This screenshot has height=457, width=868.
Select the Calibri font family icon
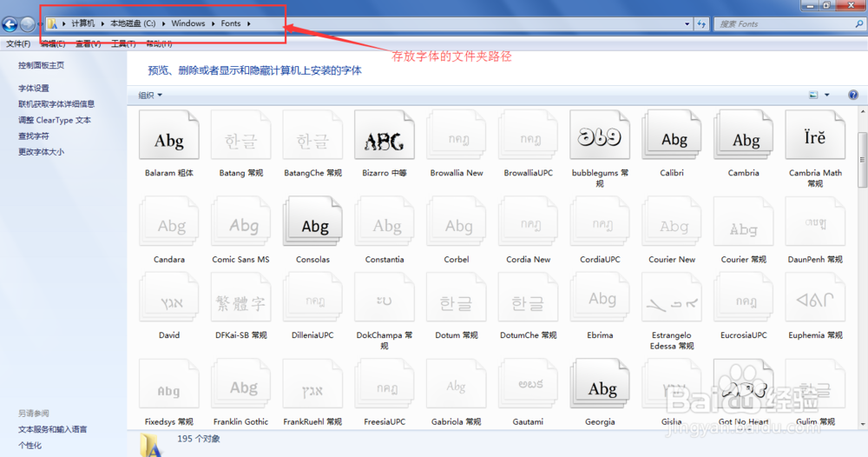point(672,136)
